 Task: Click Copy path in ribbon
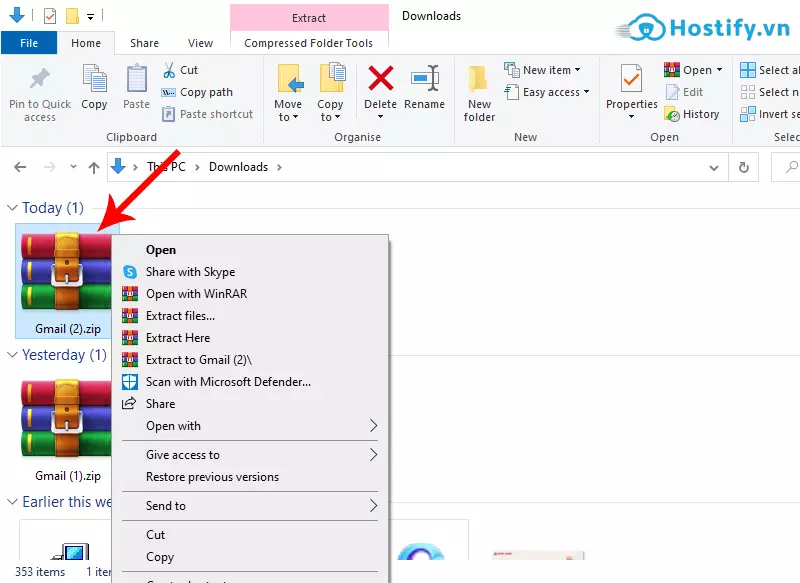tap(197, 92)
